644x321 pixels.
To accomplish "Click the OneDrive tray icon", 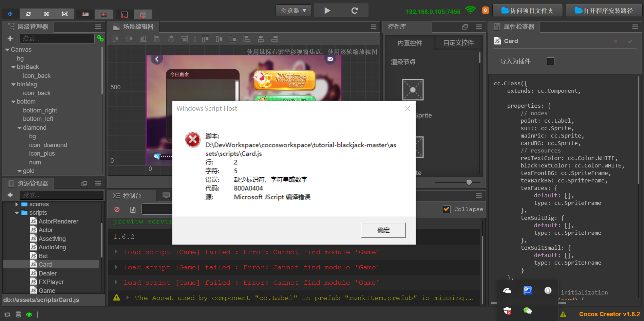I will (x=507, y=290).
